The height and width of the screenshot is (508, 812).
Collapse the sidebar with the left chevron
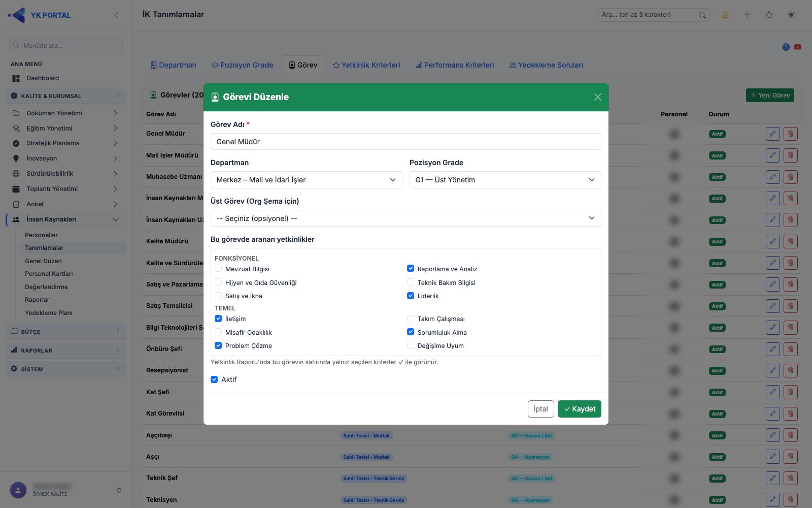116,15
